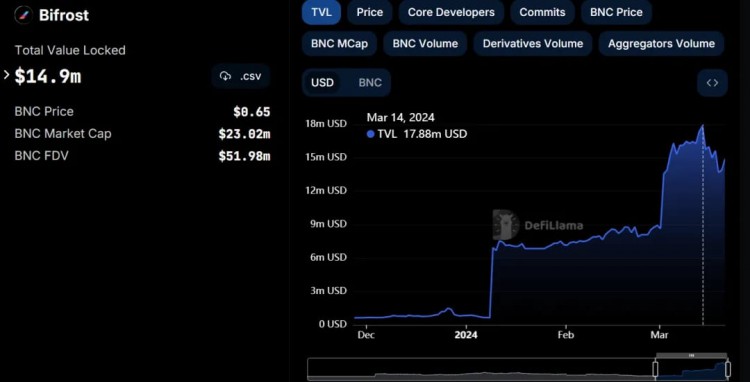Click the right range slider handle
The image size is (750, 382).
[x=728, y=369]
